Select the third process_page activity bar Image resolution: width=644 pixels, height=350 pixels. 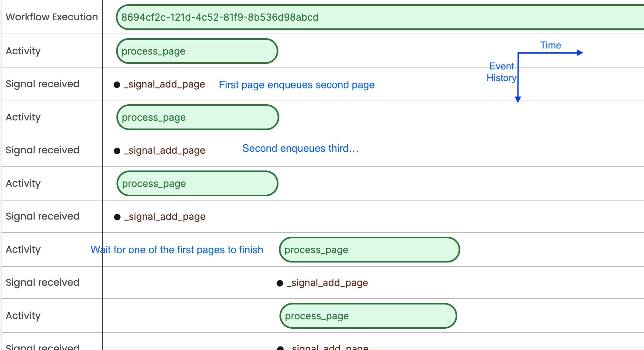click(x=197, y=183)
